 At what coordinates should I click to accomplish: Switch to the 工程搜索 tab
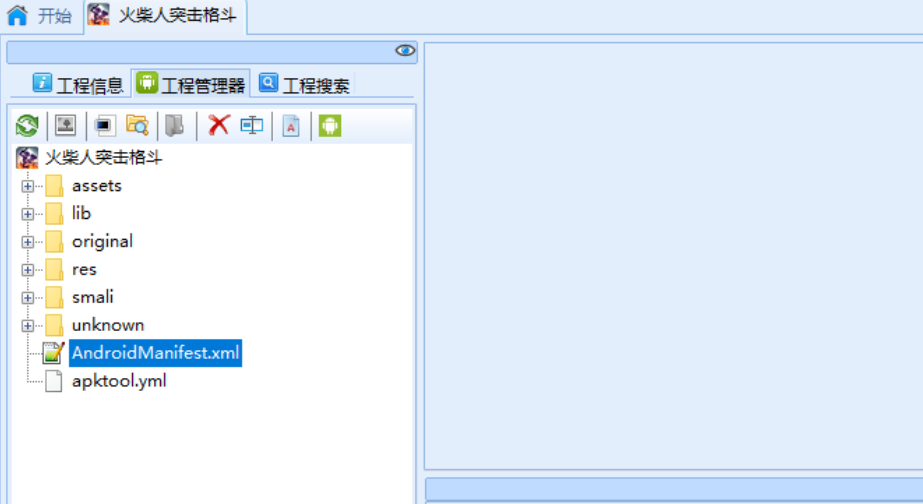[x=304, y=85]
